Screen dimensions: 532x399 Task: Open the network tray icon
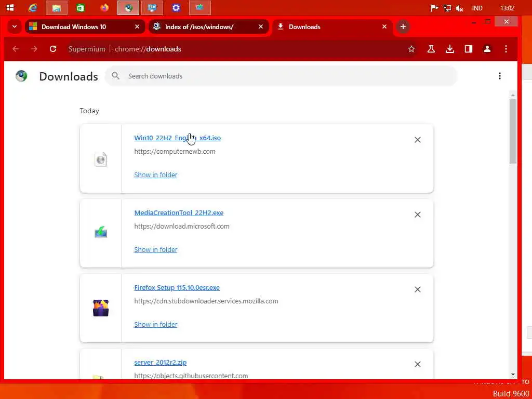pyautogui.click(x=447, y=8)
